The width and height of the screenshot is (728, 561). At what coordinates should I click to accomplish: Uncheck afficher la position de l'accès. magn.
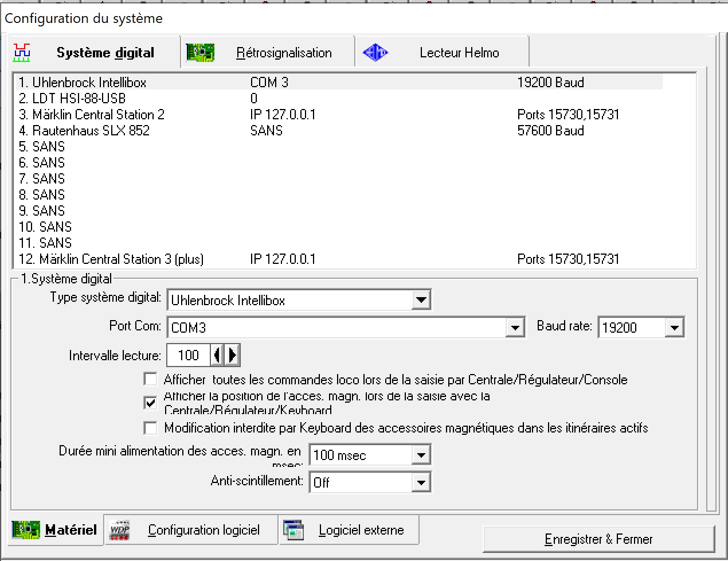pos(151,403)
